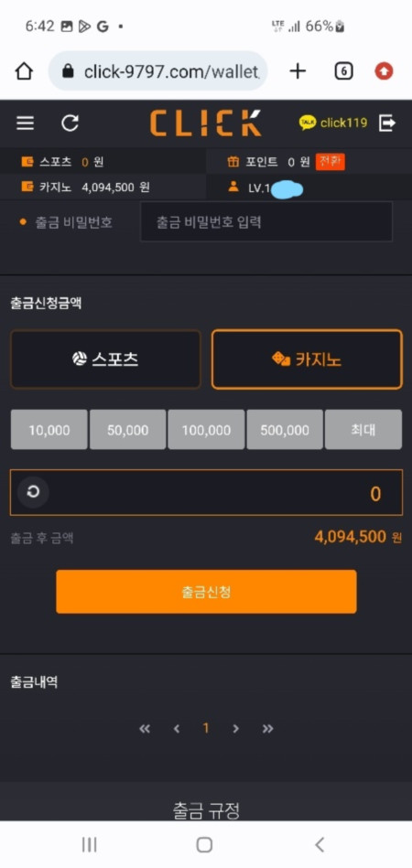Image resolution: width=412 pixels, height=868 pixels.
Task: Add 10,000 to the withdrawal amount
Action: (49, 430)
